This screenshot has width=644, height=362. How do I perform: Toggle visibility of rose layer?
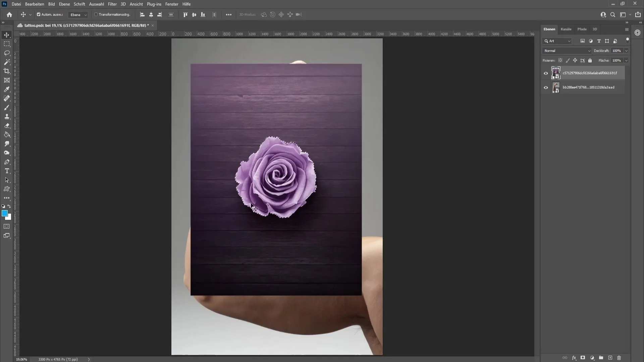click(x=546, y=73)
